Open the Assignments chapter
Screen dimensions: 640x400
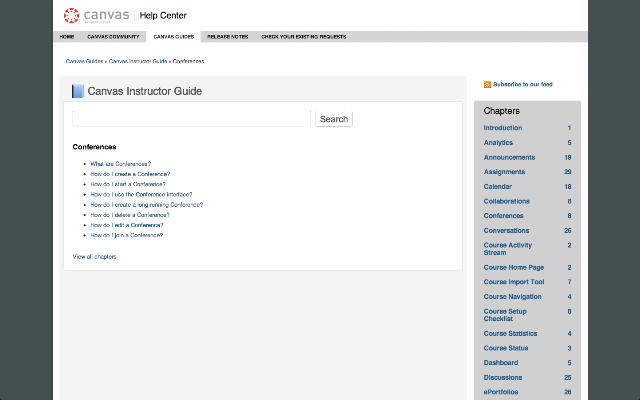tap(504, 172)
